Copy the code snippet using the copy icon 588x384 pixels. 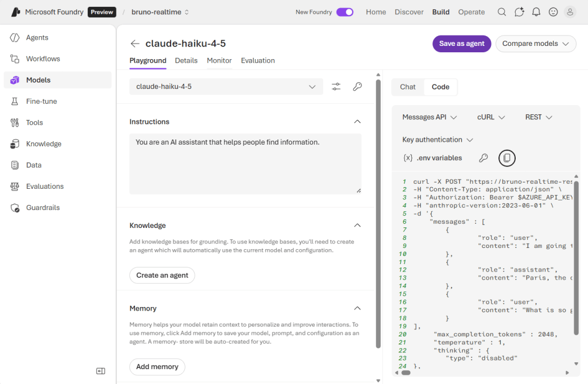[506, 158]
